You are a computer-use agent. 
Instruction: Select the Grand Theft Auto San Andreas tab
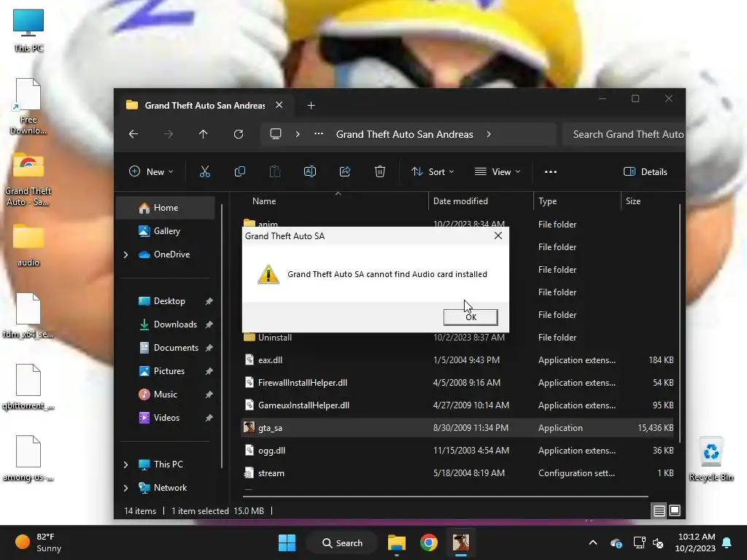pyautogui.click(x=205, y=105)
